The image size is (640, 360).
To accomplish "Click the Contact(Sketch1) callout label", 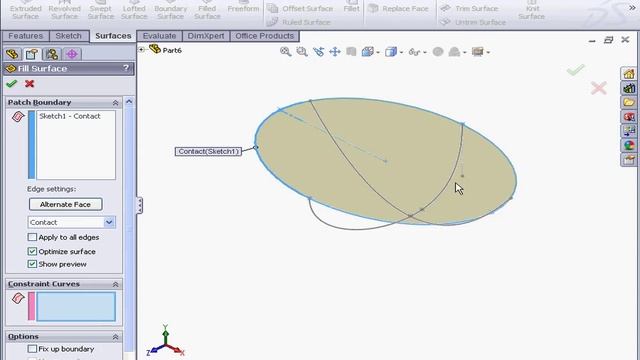I will [208, 151].
